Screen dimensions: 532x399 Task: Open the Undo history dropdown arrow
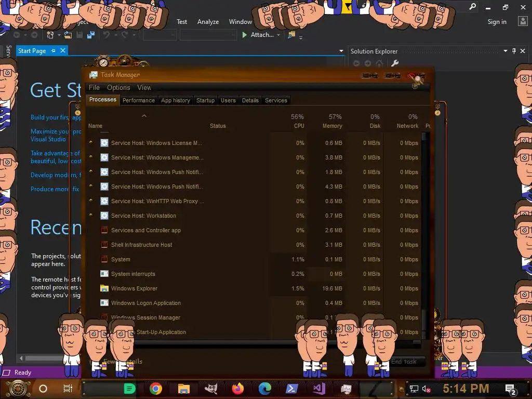[x=116, y=35]
